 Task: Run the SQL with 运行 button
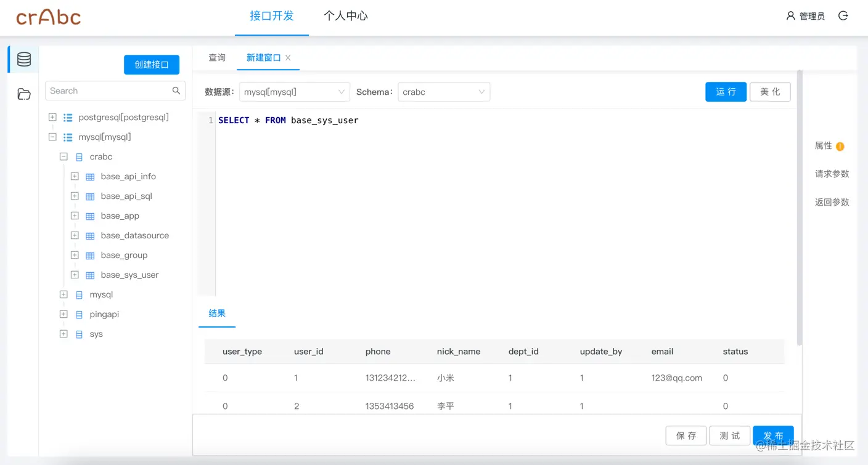pyautogui.click(x=726, y=92)
